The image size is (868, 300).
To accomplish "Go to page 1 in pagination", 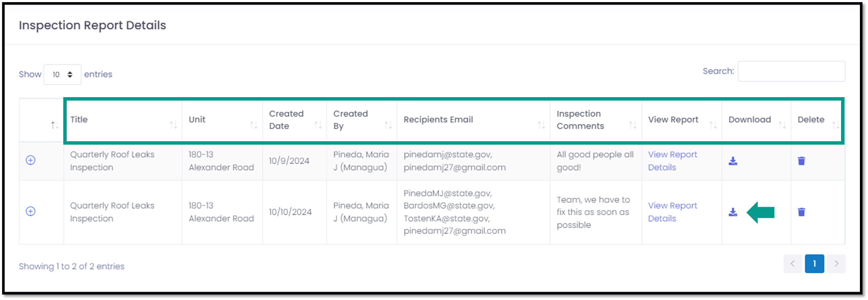I will coord(814,264).
